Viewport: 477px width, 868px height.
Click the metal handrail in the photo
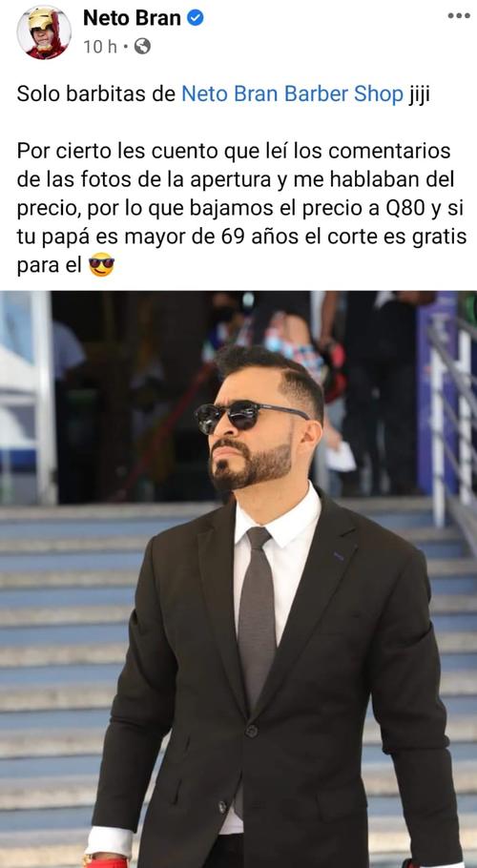coord(451,421)
